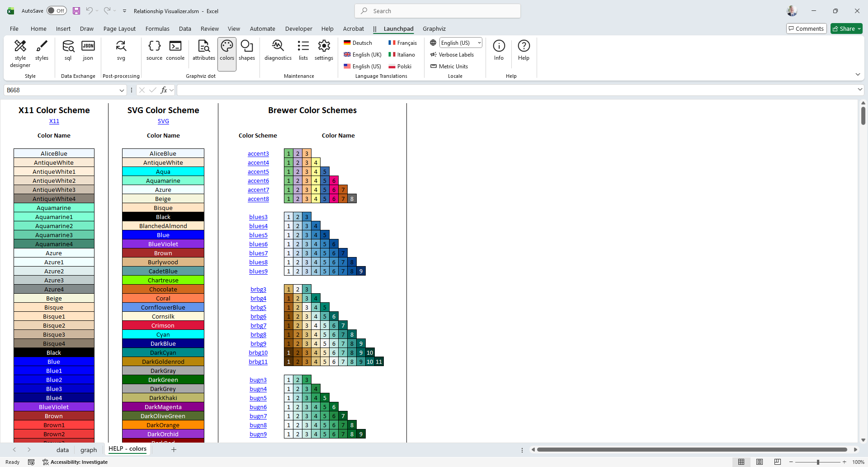Switch to the Graphviz ribbon tab
The width and height of the screenshot is (868, 467).
click(x=434, y=29)
